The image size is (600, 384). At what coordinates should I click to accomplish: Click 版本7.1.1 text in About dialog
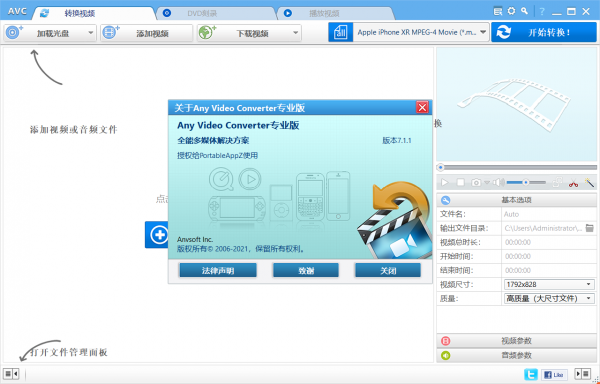point(397,140)
